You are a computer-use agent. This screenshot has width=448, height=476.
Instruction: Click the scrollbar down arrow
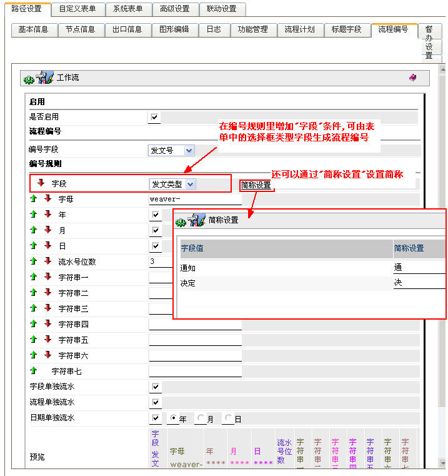[x=442, y=463]
